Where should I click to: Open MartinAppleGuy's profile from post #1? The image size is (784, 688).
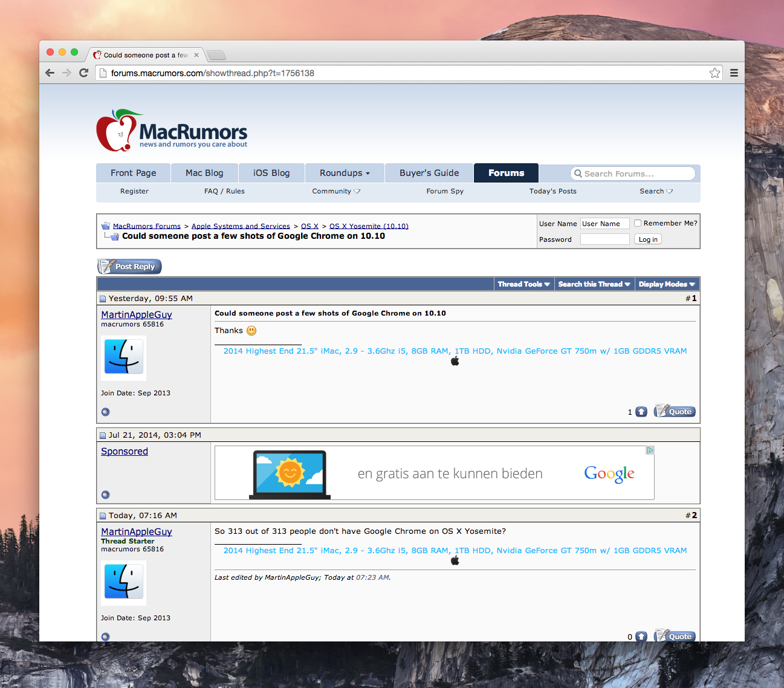(x=137, y=314)
